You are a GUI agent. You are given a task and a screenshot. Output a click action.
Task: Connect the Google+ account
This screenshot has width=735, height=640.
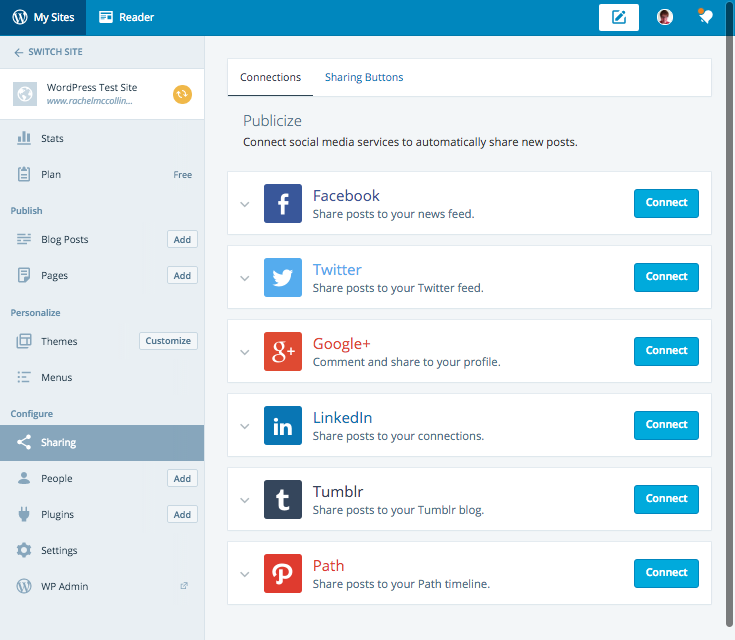pyautogui.click(x=666, y=352)
